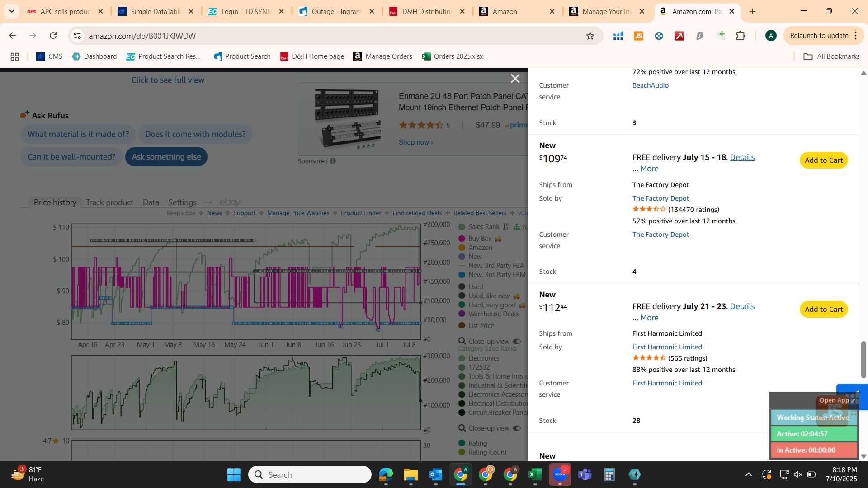
Task: Add $109.74 Factory Depot offer to cart
Action: pyautogui.click(x=824, y=160)
